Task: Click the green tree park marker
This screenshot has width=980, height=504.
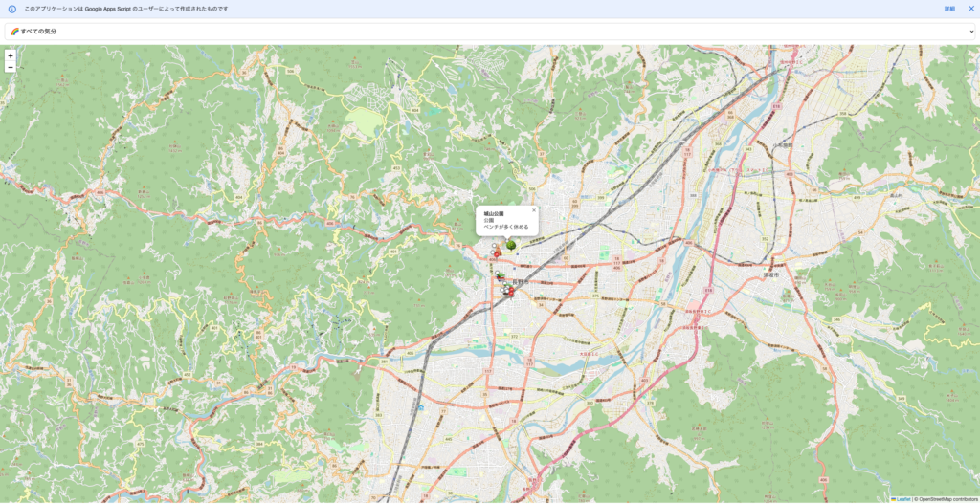Action: point(511,246)
